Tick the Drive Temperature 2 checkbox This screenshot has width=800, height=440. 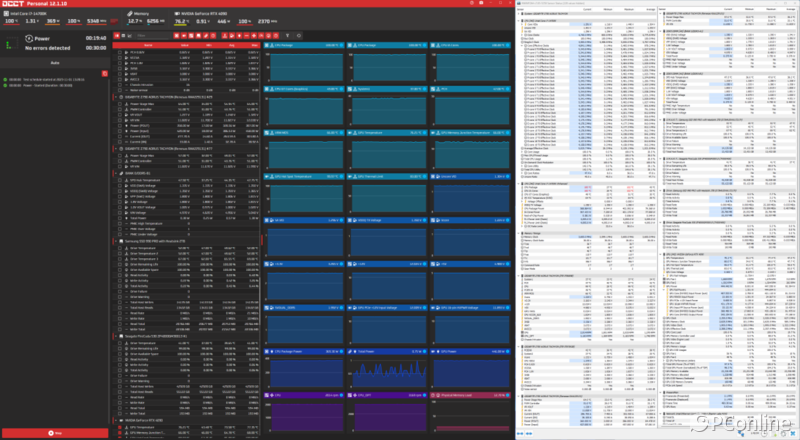120,254
